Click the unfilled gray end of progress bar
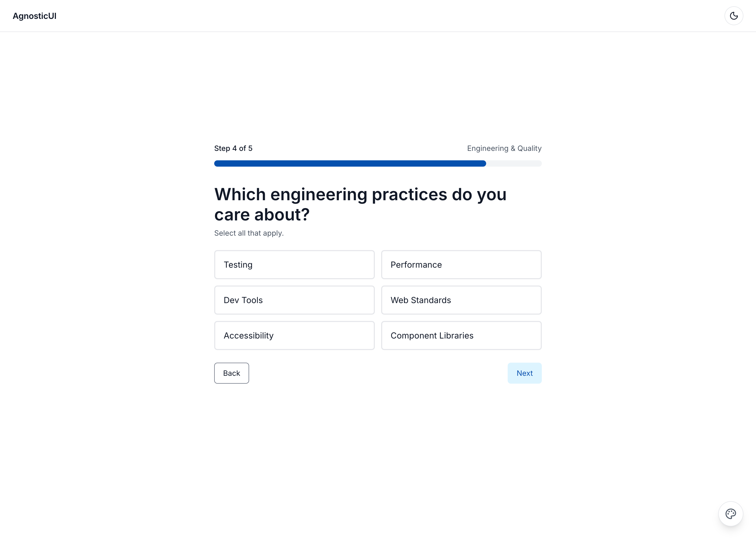Screen dimensions: 756x539 click(514, 163)
